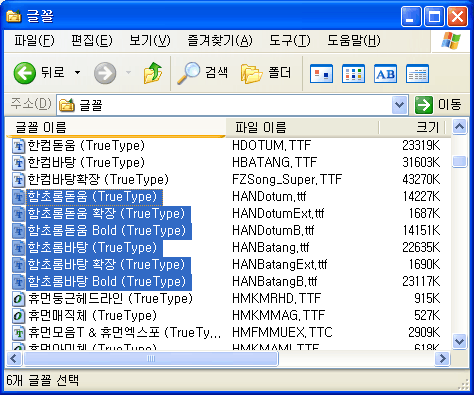Open the 도구(T) menu
The image size is (474, 395).
290,41
